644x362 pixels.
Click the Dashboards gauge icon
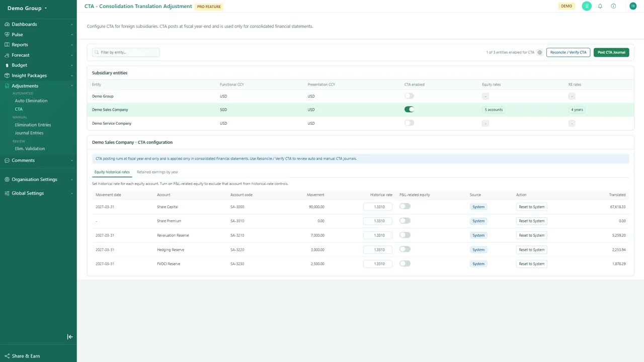pos(7,24)
